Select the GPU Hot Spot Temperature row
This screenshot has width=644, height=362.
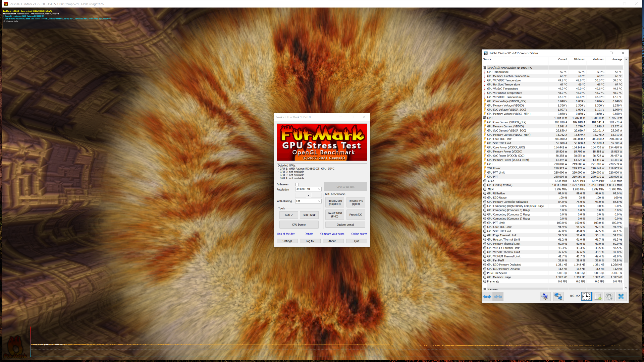(x=503, y=84)
